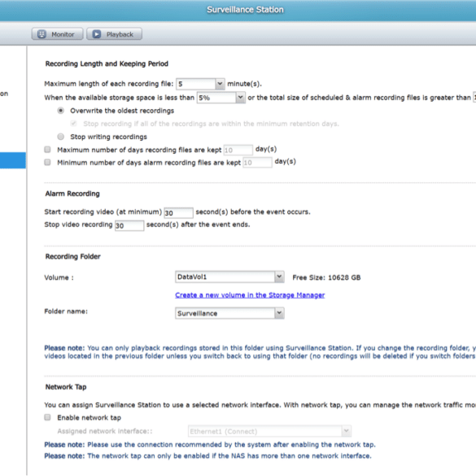Click the Monitor button icon
476x476 pixels.
coord(41,34)
